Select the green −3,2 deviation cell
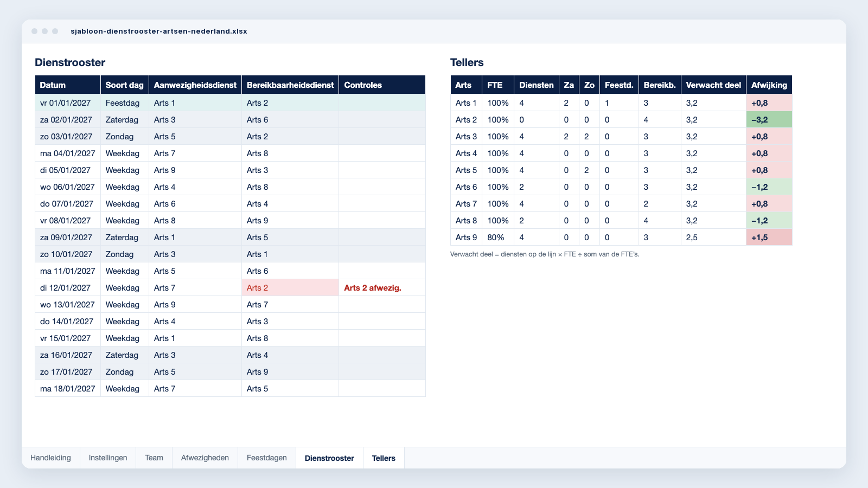Image resolution: width=868 pixels, height=488 pixels. (769, 120)
